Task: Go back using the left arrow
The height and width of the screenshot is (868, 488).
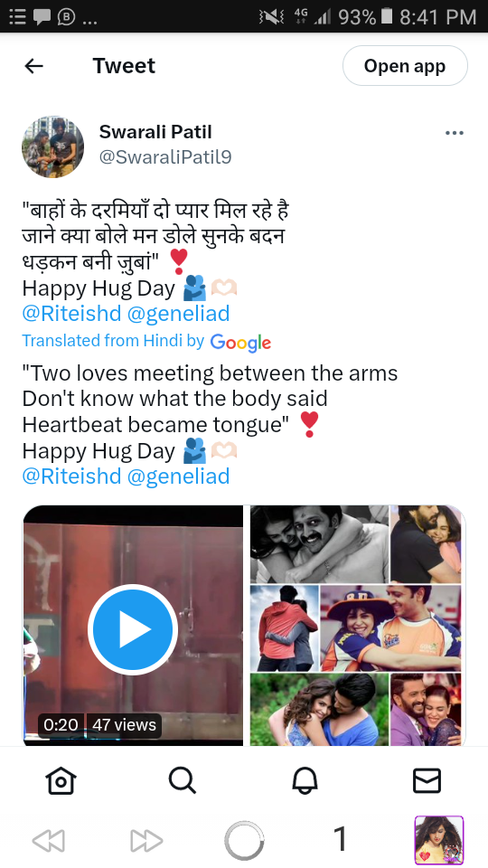Action: (x=33, y=66)
